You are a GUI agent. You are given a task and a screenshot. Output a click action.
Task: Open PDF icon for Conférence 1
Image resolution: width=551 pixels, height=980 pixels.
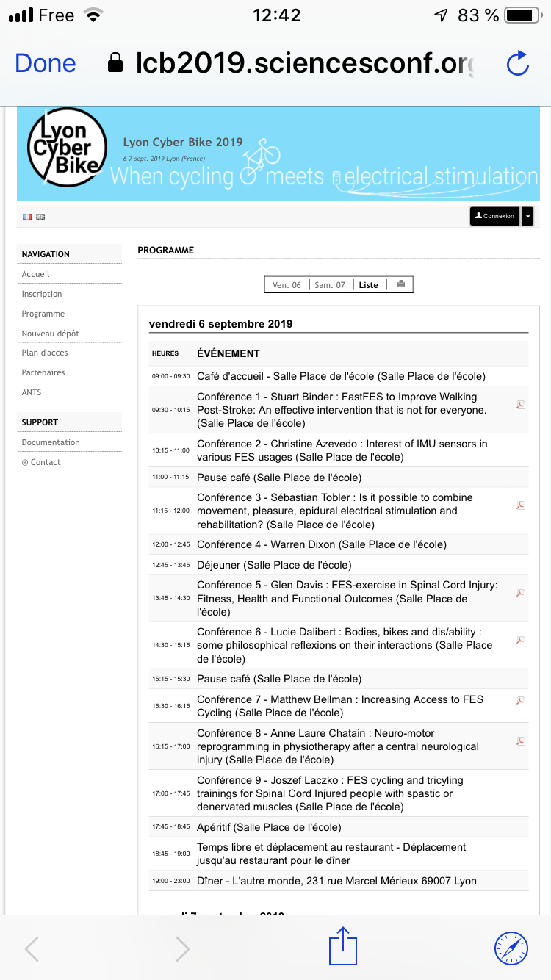521,405
